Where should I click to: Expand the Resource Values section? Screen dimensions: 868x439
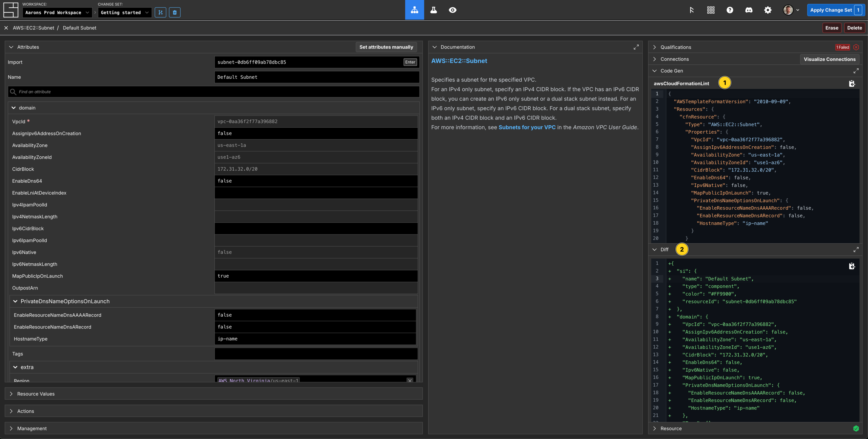click(11, 394)
